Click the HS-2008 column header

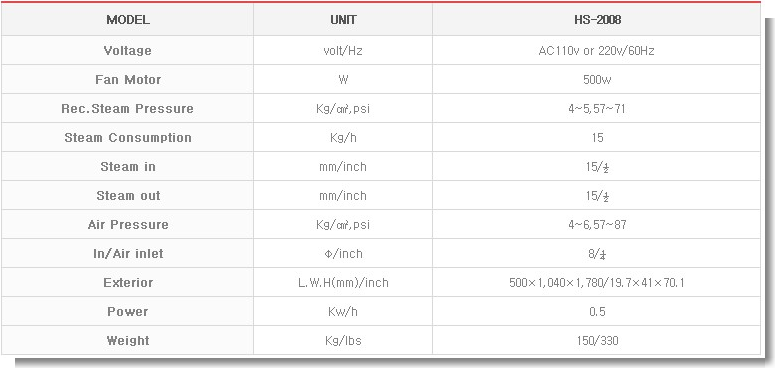tap(598, 20)
